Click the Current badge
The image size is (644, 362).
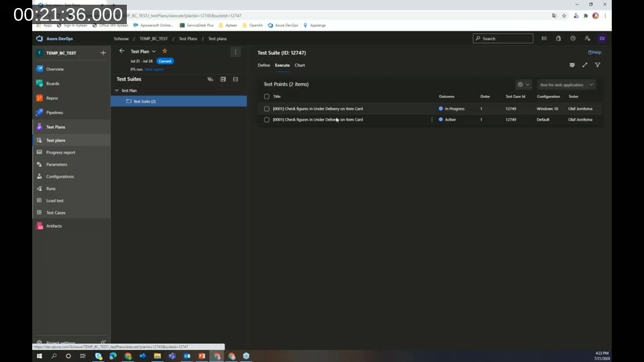[x=165, y=61]
